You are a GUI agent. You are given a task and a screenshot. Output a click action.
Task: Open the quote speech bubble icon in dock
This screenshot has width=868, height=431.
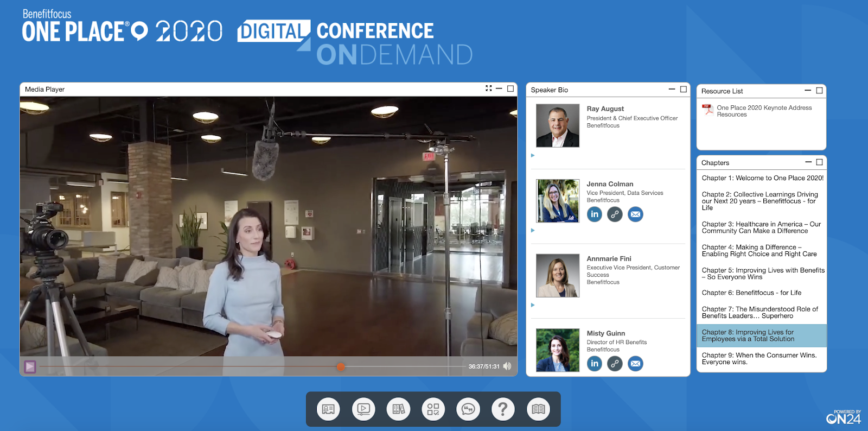click(x=468, y=409)
